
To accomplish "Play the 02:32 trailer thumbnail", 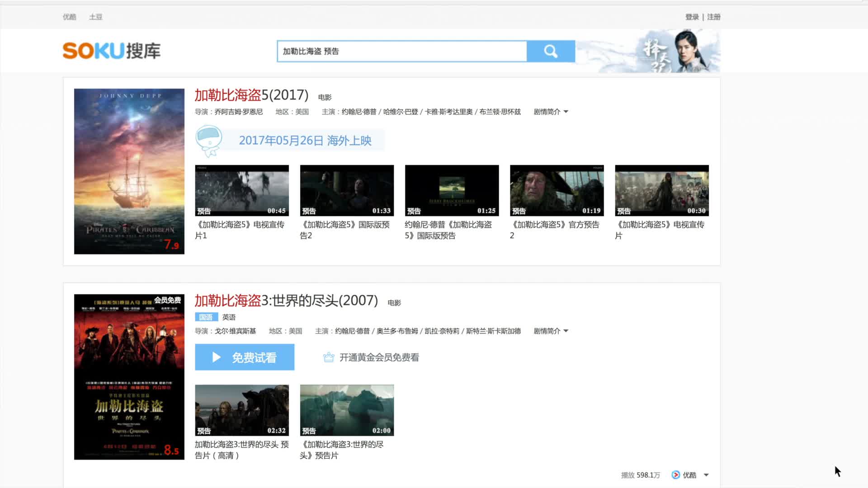I will pos(242,410).
